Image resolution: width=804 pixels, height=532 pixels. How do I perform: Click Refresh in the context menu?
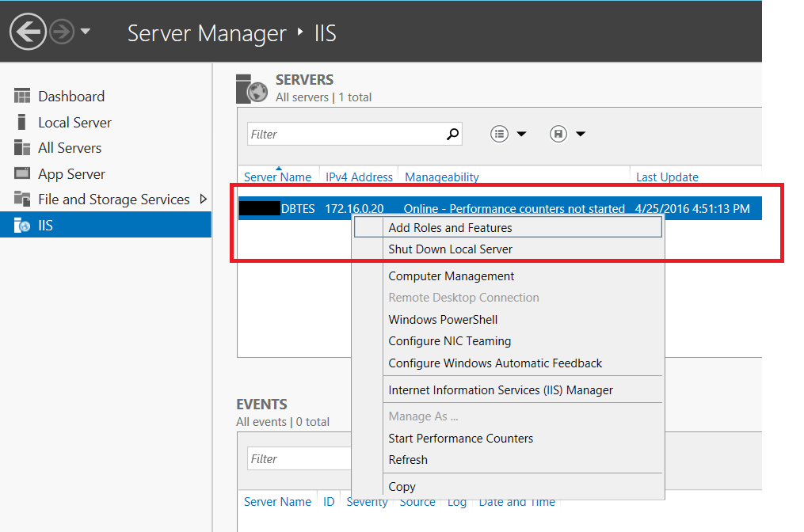pyautogui.click(x=408, y=459)
